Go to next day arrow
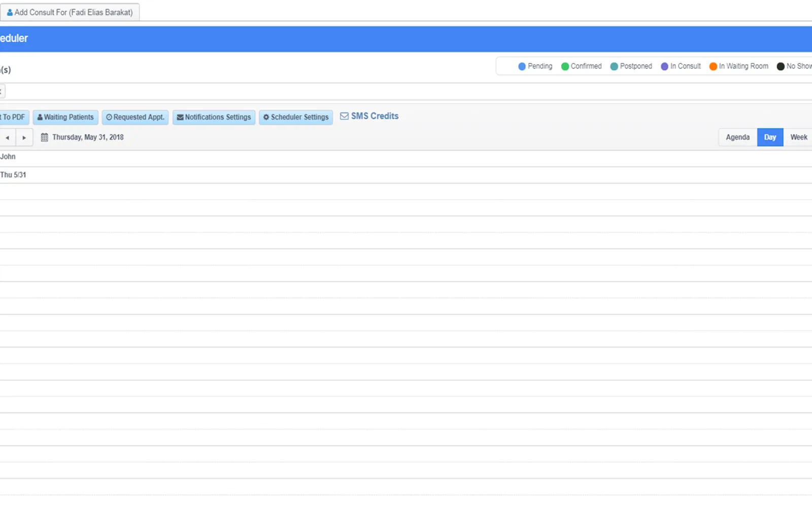 point(24,138)
